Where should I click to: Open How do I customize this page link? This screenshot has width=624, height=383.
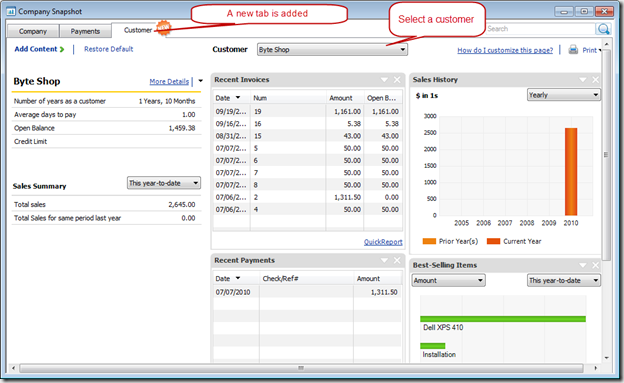pos(505,50)
